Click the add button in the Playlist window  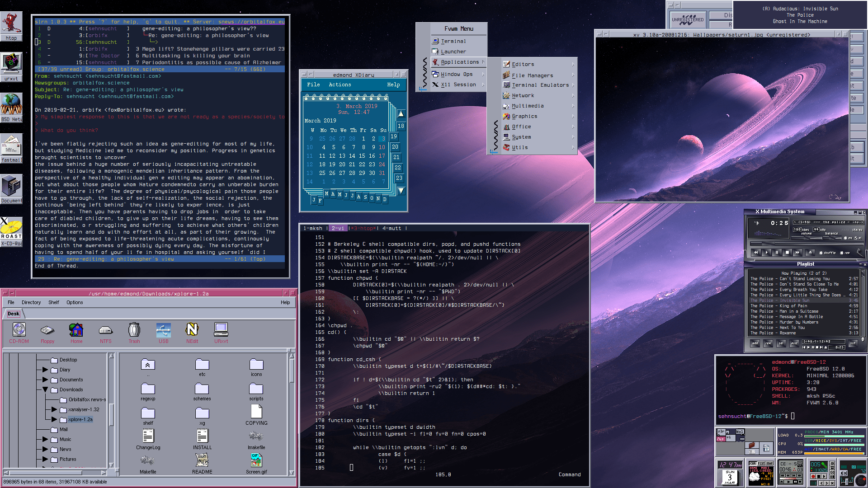click(x=755, y=343)
